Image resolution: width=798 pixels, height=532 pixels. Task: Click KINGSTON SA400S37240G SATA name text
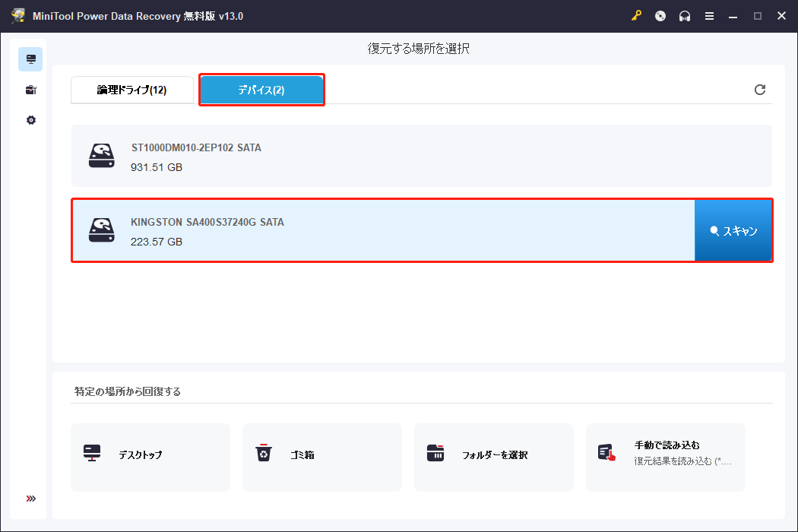click(x=207, y=222)
